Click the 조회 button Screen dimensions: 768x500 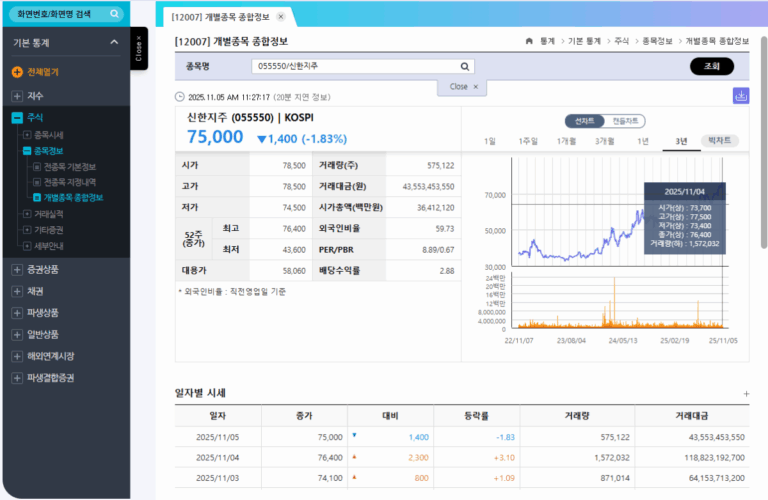[711, 66]
